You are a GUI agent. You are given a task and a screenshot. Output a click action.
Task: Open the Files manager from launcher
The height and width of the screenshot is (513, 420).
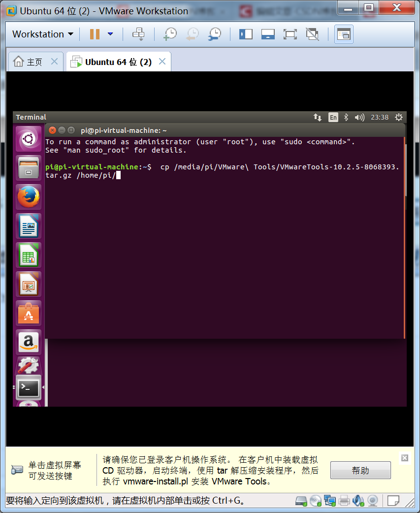[x=29, y=168]
